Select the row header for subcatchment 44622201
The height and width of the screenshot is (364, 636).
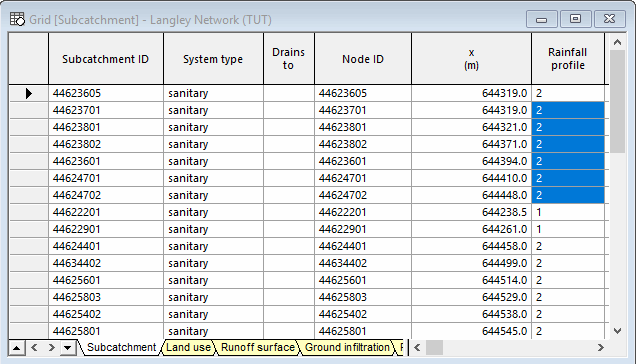pos(28,212)
